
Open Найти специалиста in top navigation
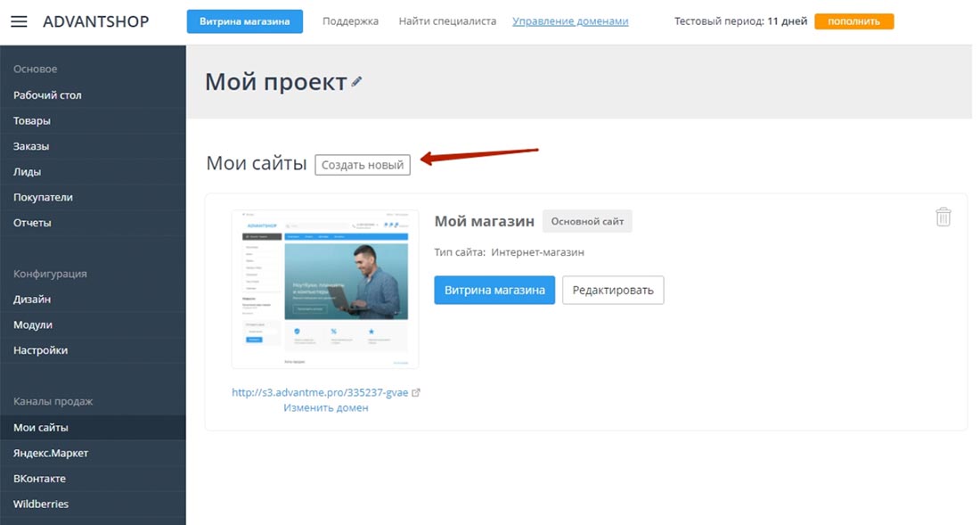[x=447, y=21]
